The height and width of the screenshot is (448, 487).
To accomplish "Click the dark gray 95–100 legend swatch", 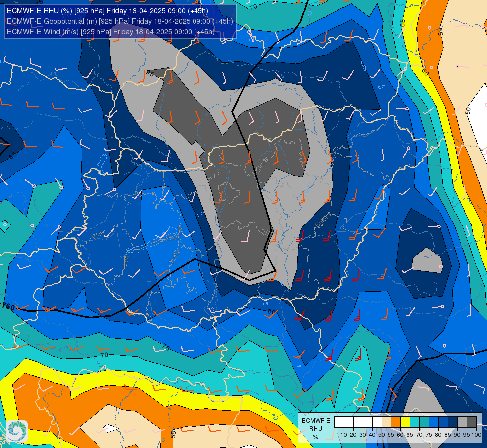I will [x=472, y=422].
